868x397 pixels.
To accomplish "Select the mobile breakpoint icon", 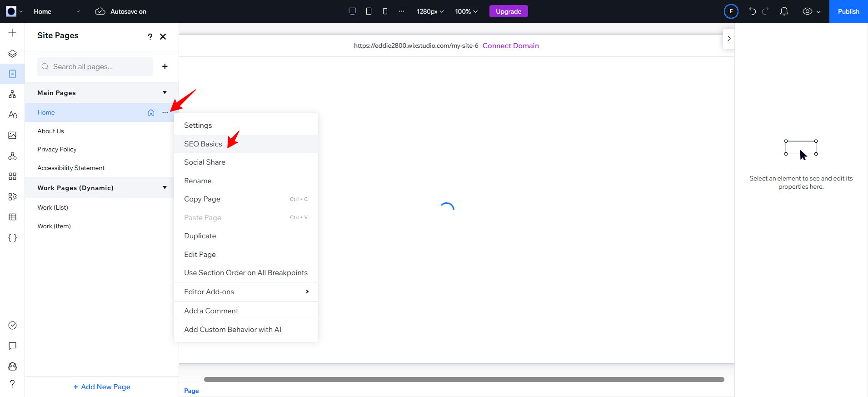I will [385, 11].
